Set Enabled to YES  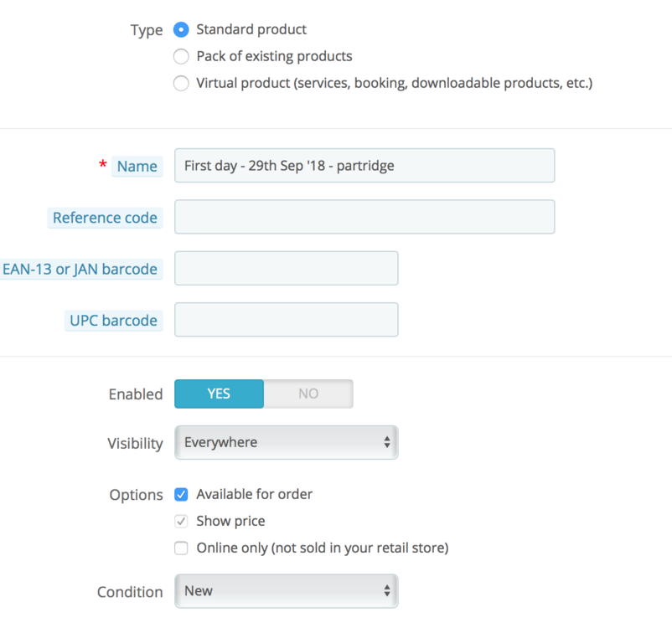point(219,394)
